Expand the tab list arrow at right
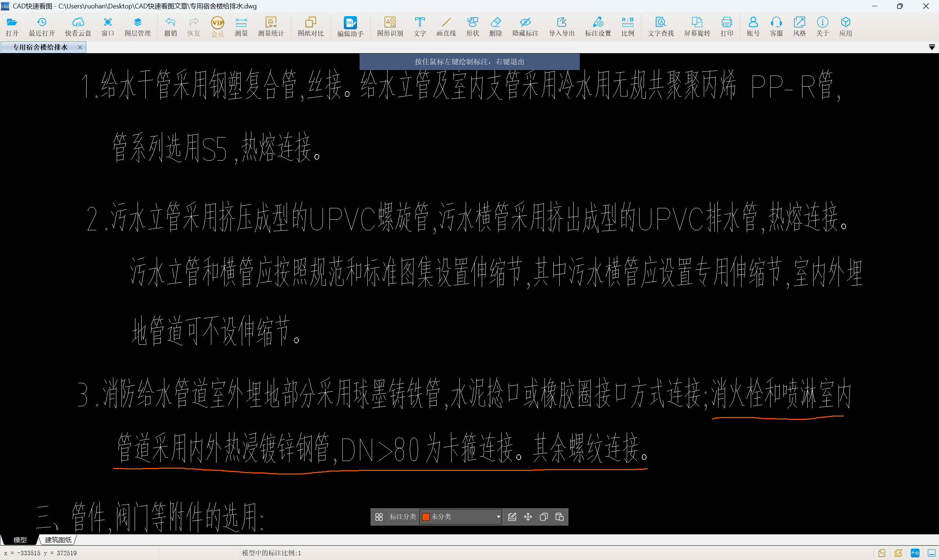 [931, 47]
